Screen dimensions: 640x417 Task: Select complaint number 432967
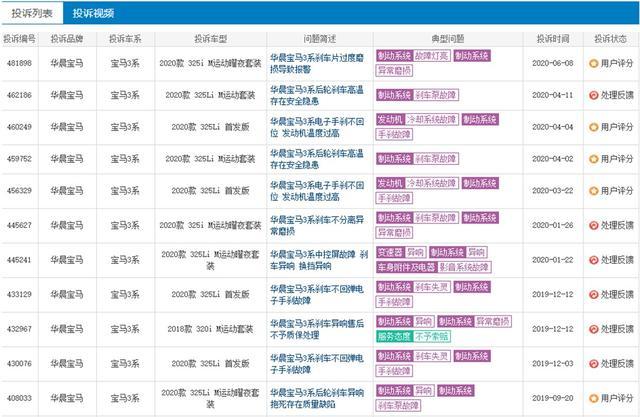coord(19,329)
